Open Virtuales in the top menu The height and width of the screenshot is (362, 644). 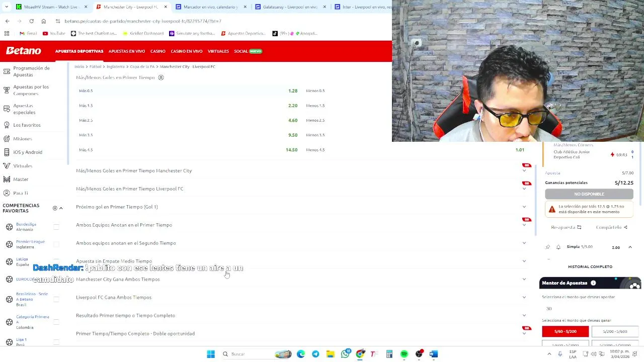click(x=218, y=51)
